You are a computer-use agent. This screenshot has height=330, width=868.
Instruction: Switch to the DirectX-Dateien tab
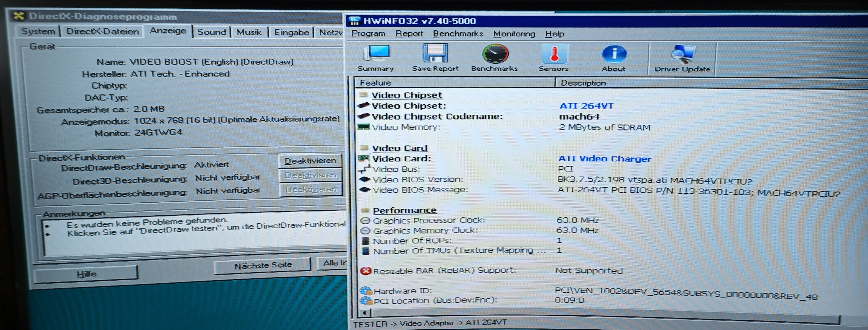coord(102,32)
